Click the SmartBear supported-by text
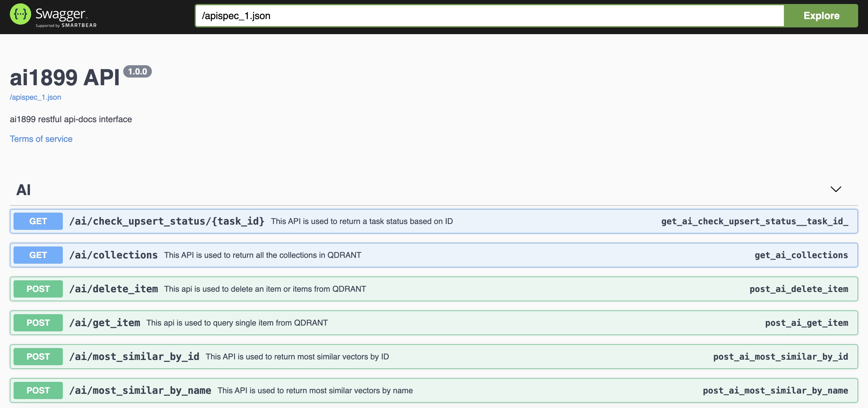This screenshot has width=868, height=408. pos(66,26)
